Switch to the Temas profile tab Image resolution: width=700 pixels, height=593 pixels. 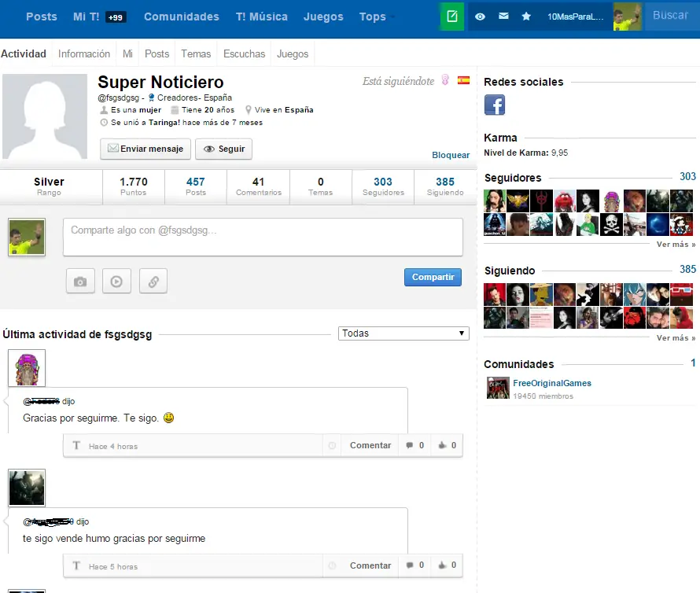(196, 53)
